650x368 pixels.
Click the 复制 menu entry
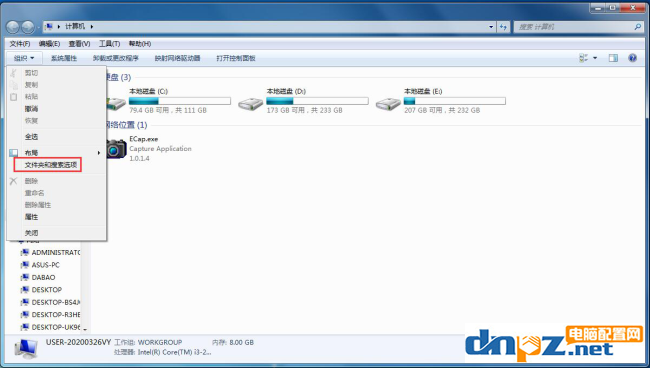pos(31,85)
